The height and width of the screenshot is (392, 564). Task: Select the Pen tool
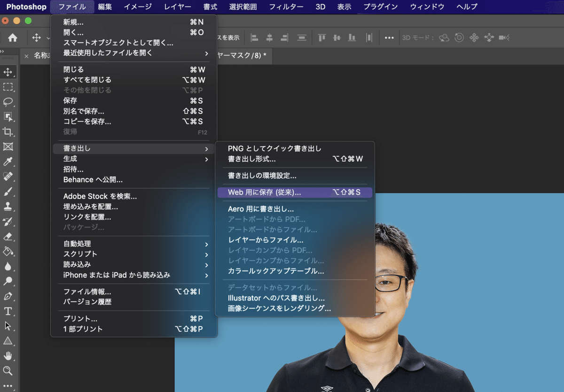[8, 296]
